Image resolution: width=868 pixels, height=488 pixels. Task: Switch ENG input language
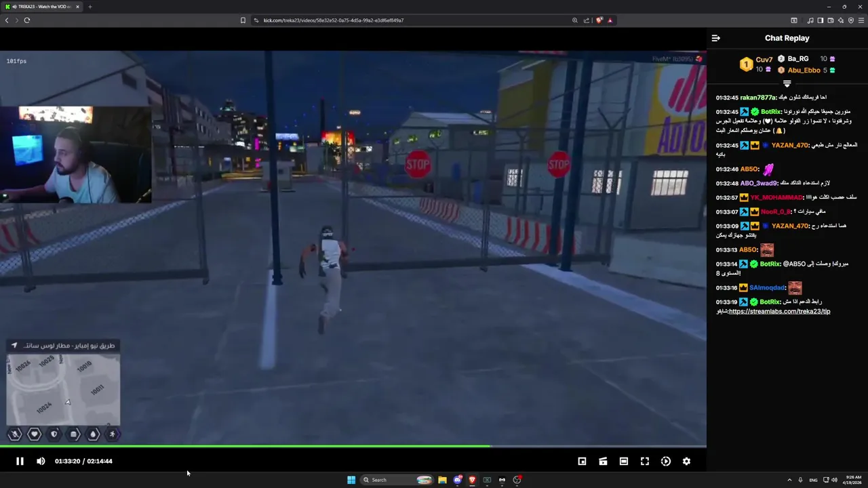[x=813, y=480]
